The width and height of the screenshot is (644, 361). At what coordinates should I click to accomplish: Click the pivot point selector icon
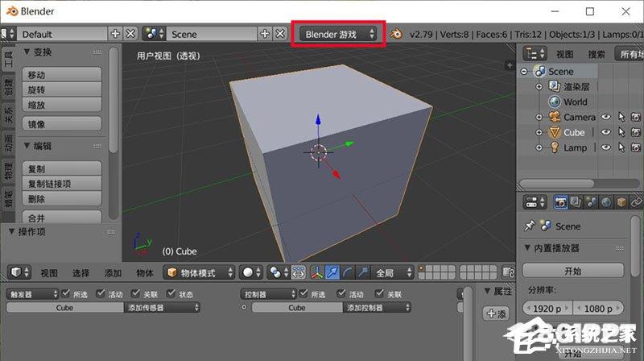pyautogui.click(x=279, y=272)
